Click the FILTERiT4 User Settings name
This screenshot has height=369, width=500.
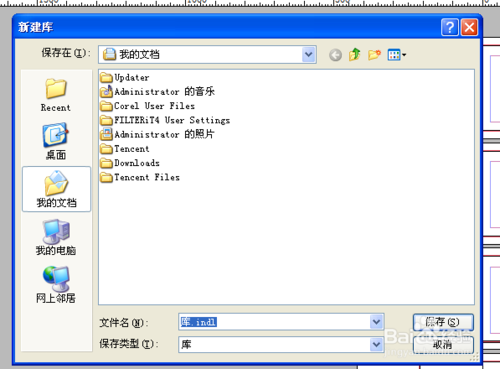(x=172, y=120)
